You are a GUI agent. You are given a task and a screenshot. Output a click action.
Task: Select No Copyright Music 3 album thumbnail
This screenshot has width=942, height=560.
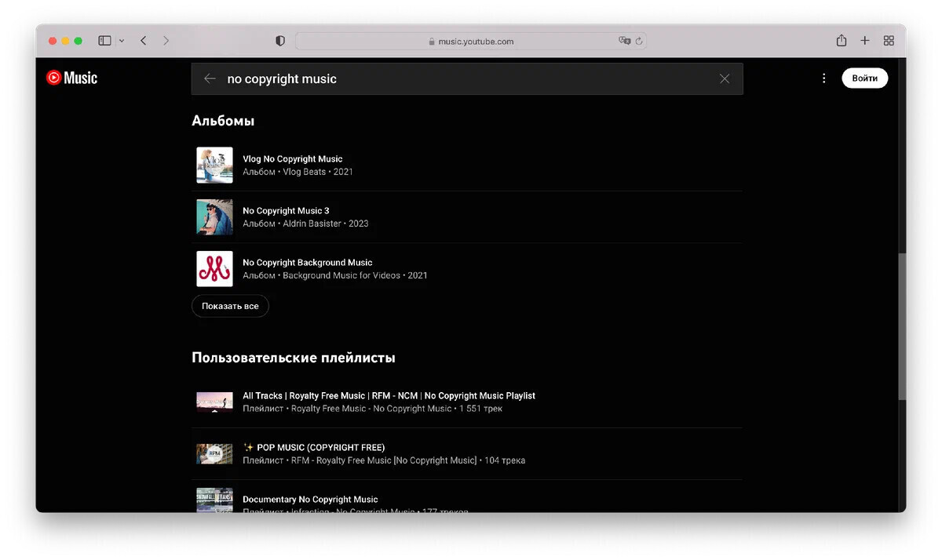[214, 217]
